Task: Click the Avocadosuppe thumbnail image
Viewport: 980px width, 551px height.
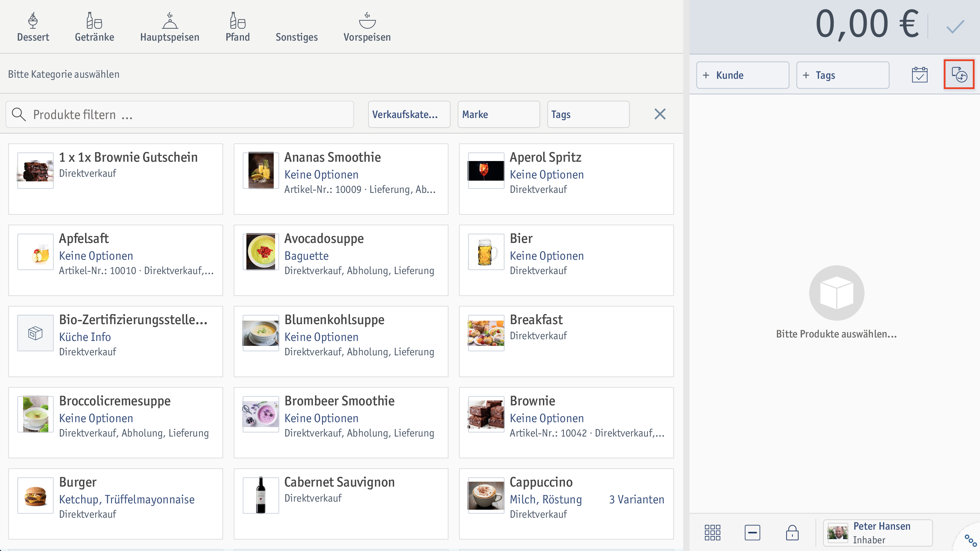Action: click(261, 252)
